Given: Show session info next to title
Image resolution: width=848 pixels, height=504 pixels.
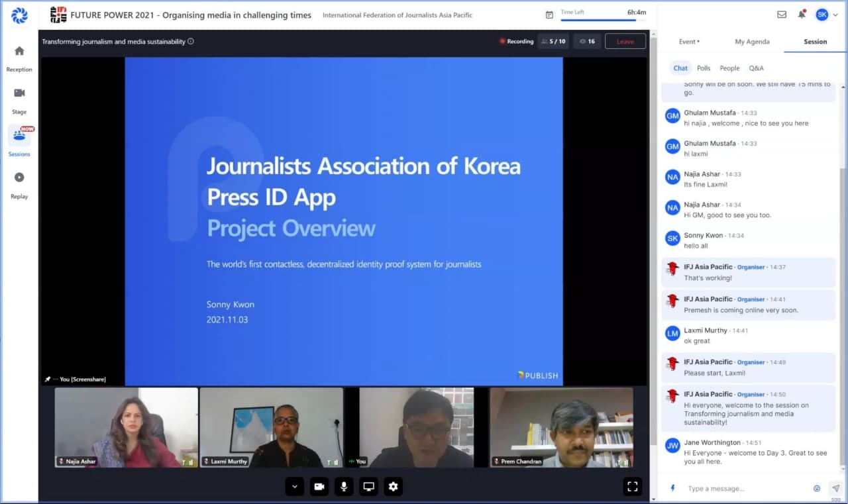Looking at the screenshot, I should (191, 41).
